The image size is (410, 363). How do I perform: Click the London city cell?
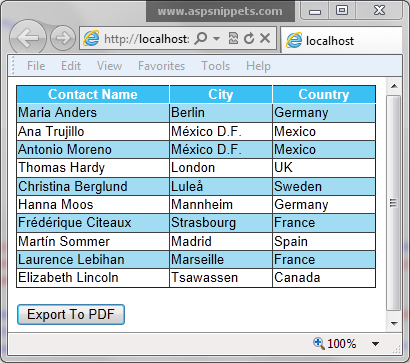pos(221,168)
